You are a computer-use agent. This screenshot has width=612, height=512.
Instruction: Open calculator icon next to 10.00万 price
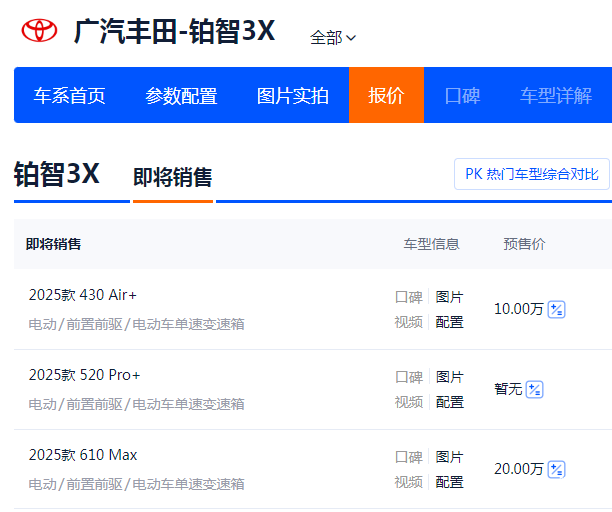pos(557,309)
